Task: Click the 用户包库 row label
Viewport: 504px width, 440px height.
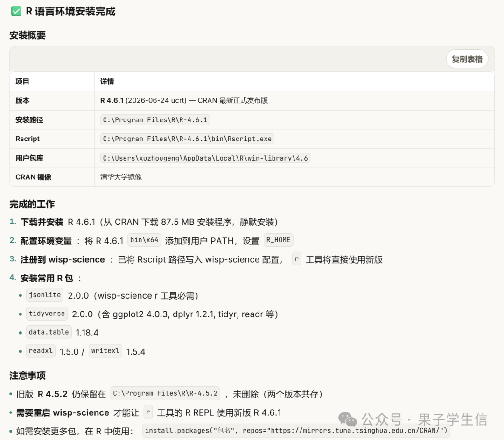Action: [x=29, y=158]
